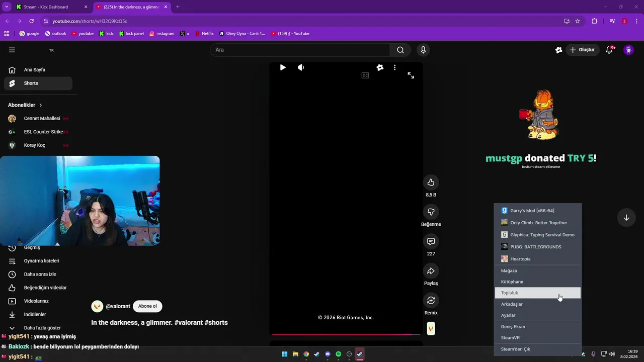Remix this short
Viewport: 644px width, 362px height.
tap(431, 301)
